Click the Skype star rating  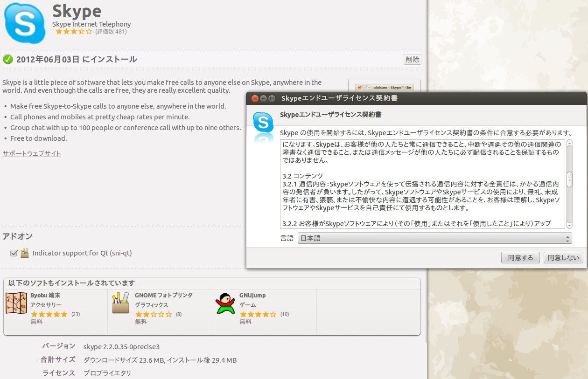pos(74,32)
